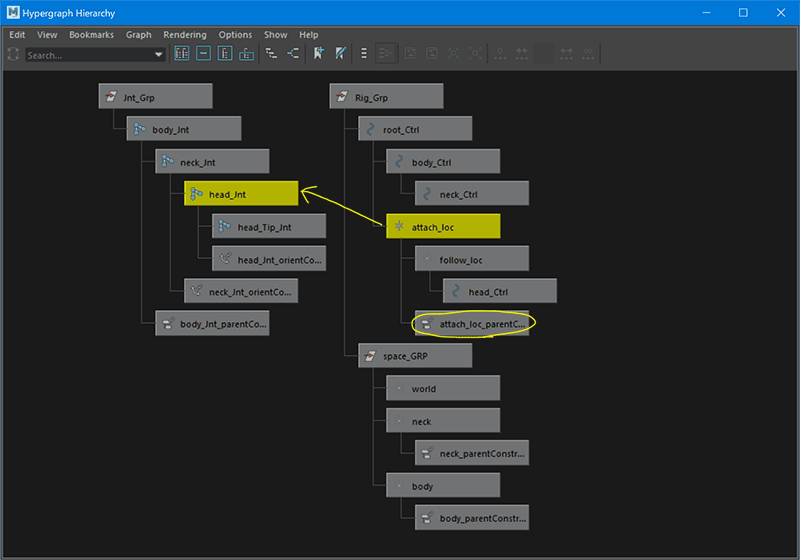Select the body_Jnt_parentCo... constraint node
Screen dimensions: 800x560
pos(212,323)
